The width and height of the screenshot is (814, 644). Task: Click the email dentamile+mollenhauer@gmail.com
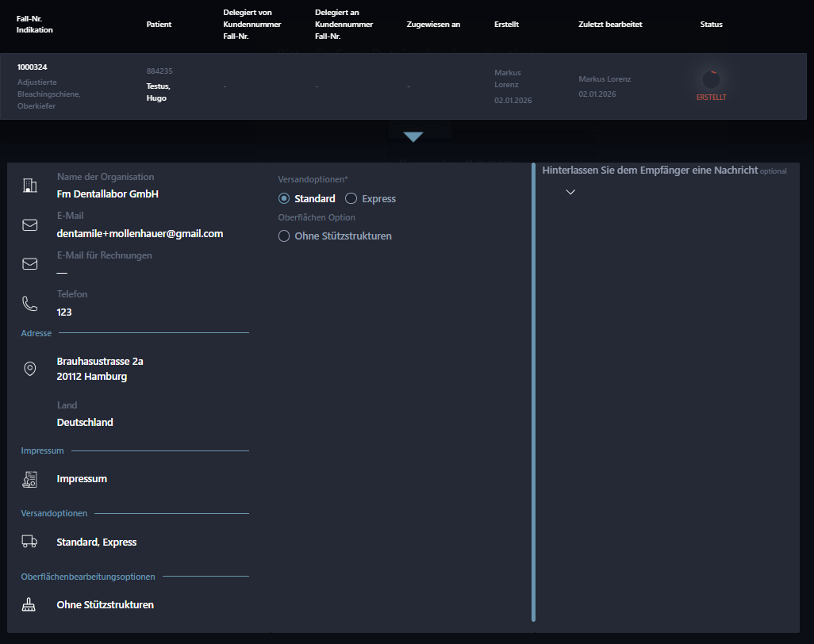tap(140, 234)
